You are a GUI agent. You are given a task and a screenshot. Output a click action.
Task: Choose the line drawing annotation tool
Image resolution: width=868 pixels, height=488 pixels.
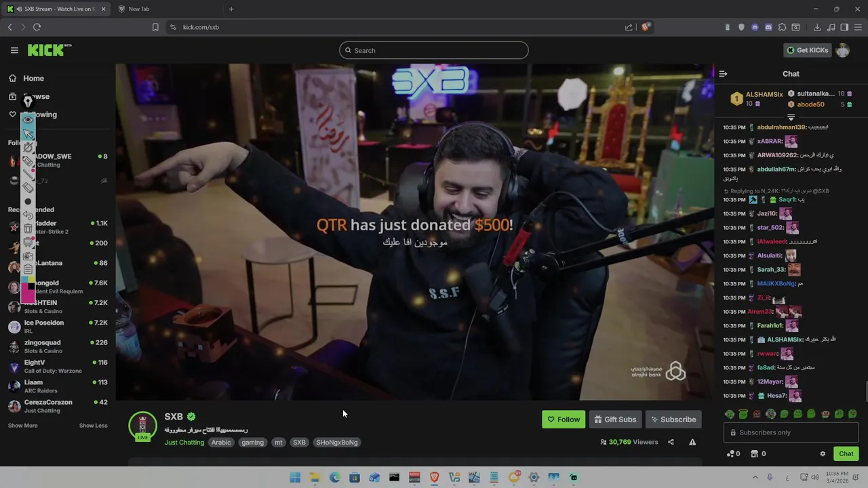click(x=28, y=174)
